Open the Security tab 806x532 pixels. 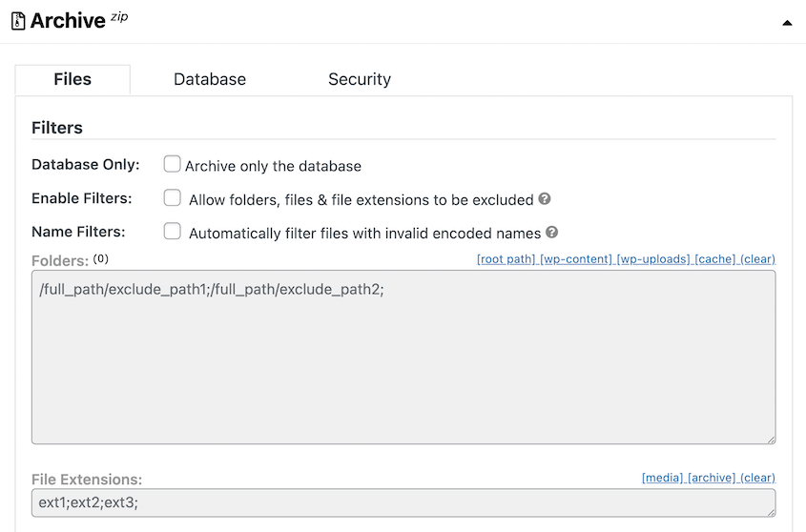360,79
